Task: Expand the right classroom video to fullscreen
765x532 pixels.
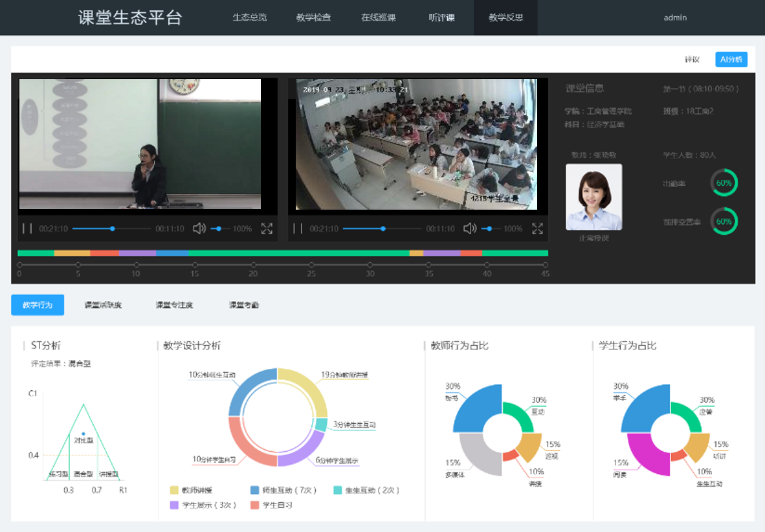Action: pos(537,228)
